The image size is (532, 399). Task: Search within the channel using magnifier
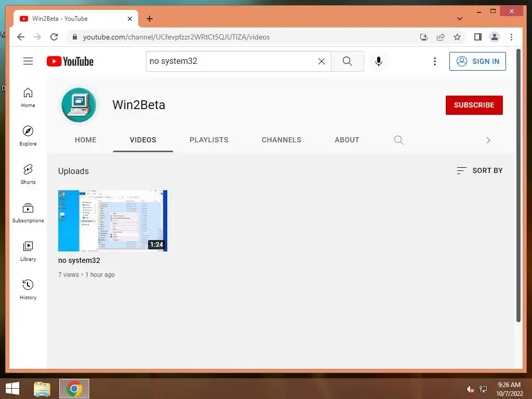coord(398,140)
